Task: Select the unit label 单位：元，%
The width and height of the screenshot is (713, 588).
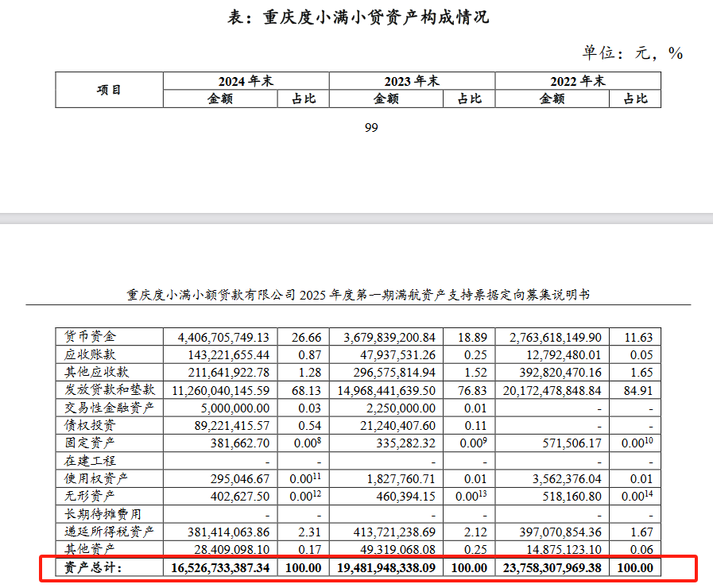Action: pyautogui.click(x=633, y=52)
